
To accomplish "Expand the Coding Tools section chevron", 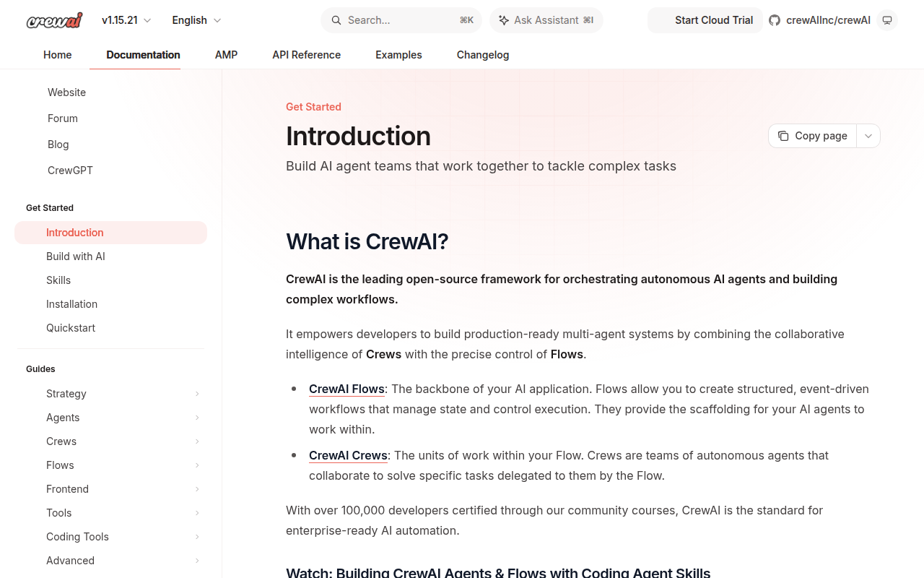I will click(x=197, y=537).
